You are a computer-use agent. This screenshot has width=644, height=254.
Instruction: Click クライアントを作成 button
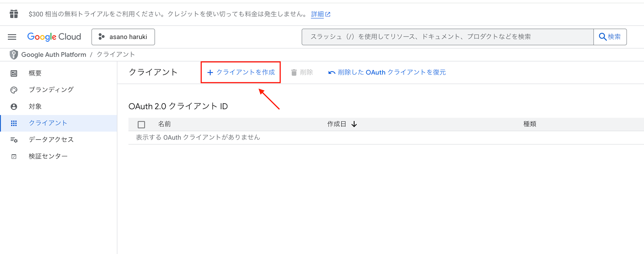(241, 72)
